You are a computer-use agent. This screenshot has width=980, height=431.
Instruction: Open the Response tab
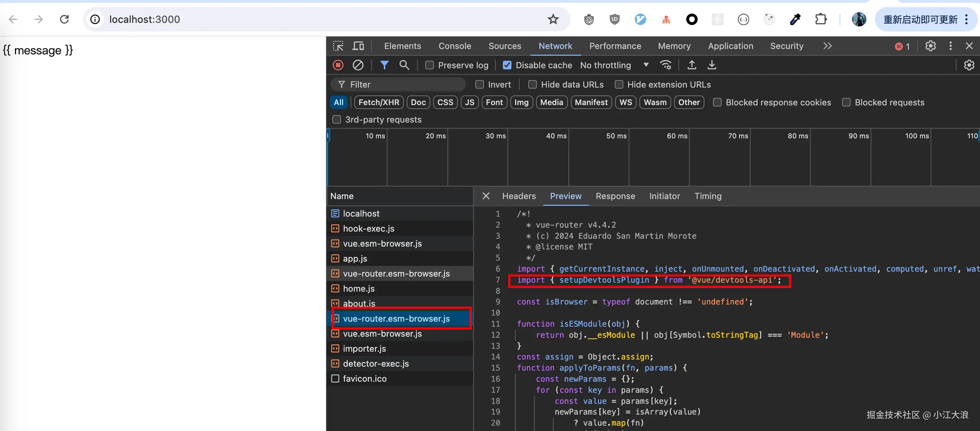point(615,196)
